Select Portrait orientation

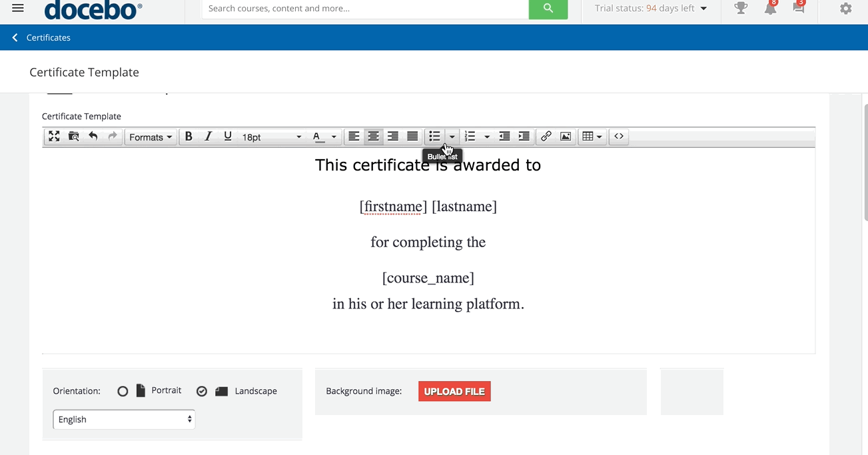[x=123, y=391]
